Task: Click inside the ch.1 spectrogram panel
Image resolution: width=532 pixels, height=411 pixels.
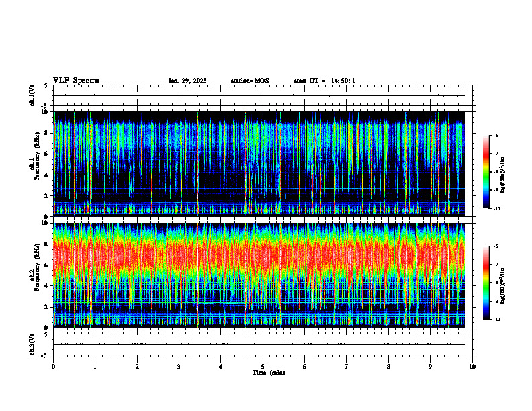Action: [x=259, y=164]
